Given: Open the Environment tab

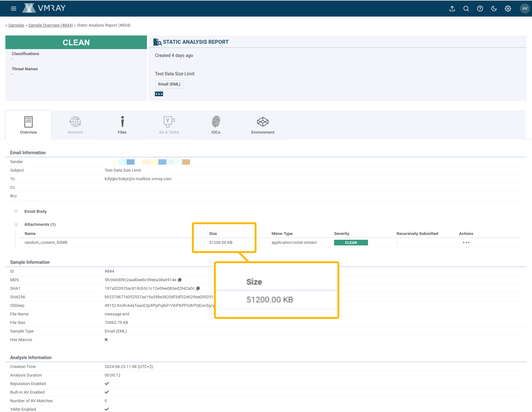Looking at the screenshot, I should [x=263, y=125].
